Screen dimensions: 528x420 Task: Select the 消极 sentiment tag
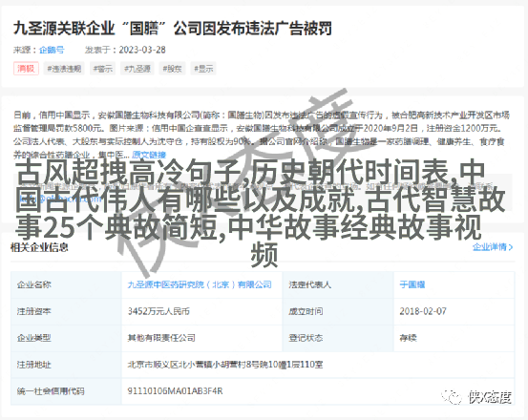[26, 69]
